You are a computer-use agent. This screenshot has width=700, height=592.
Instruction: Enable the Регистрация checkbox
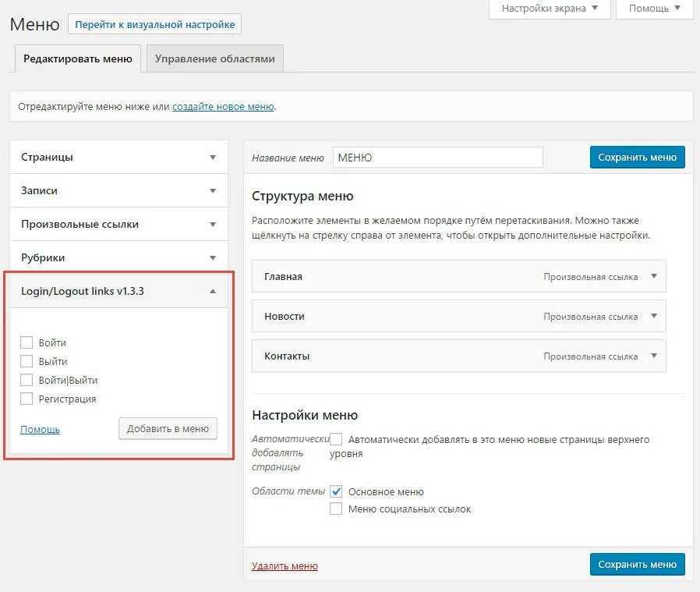(x=27, y=399)
